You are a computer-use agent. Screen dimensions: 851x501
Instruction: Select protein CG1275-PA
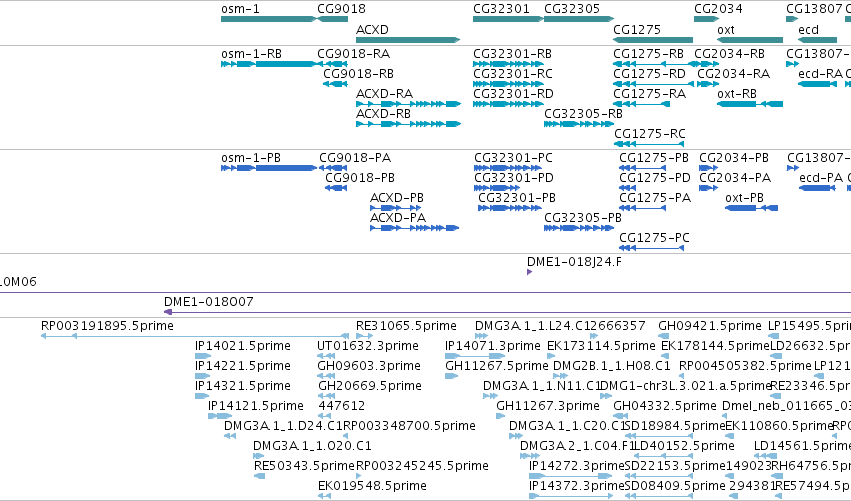[643, 208]
